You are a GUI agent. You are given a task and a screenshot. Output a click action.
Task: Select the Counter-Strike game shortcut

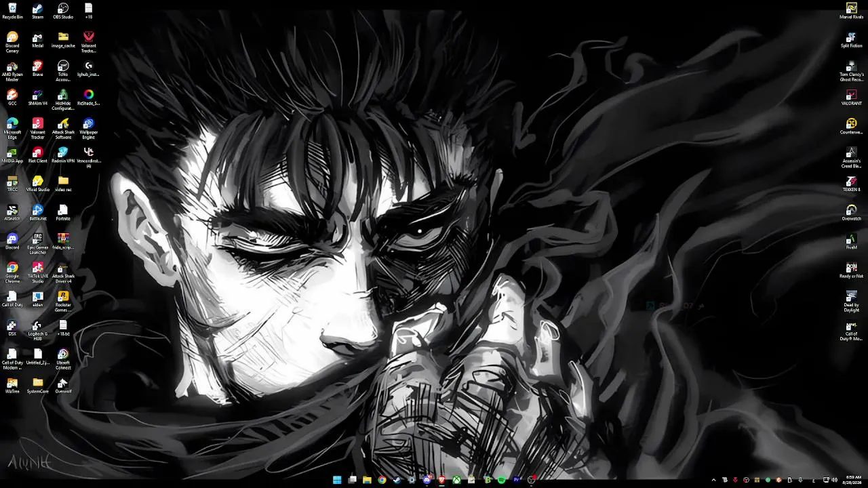852,127
